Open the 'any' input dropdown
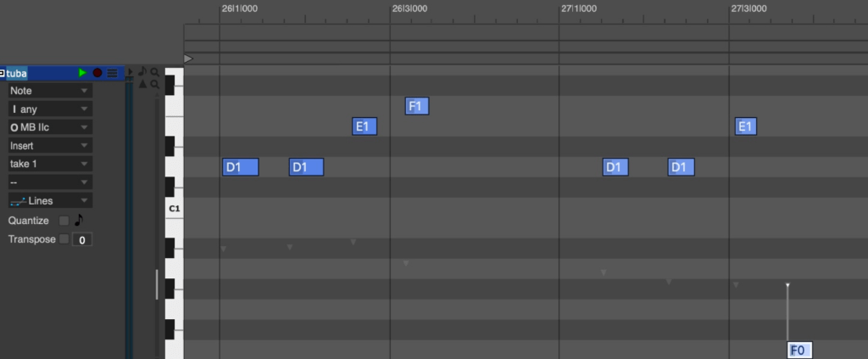The height and width of the screenshot is (359, 868). (x=50, y=109)
